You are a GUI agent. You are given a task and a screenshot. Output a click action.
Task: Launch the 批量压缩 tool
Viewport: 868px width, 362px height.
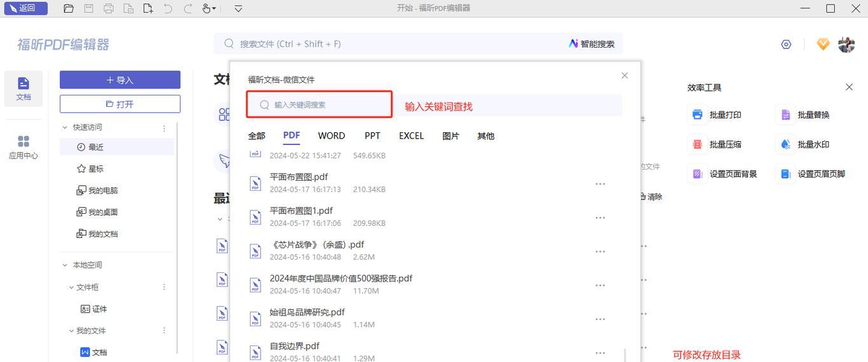[x=716, y=144]
